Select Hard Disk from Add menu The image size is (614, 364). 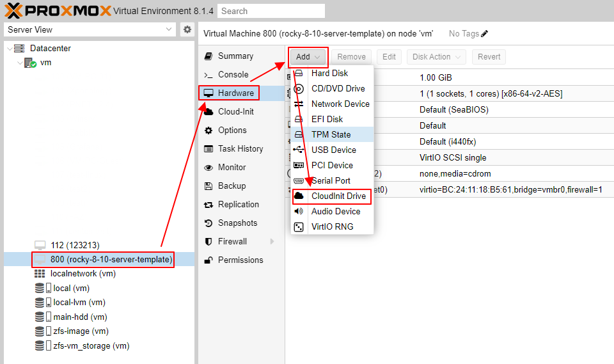tap(333, 74)
